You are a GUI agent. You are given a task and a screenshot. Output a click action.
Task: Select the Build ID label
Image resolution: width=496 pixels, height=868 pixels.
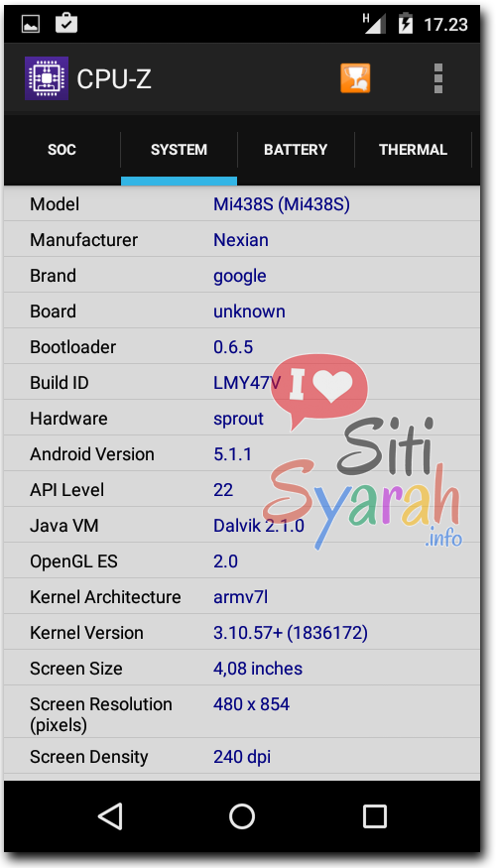[x=60, y=383]
